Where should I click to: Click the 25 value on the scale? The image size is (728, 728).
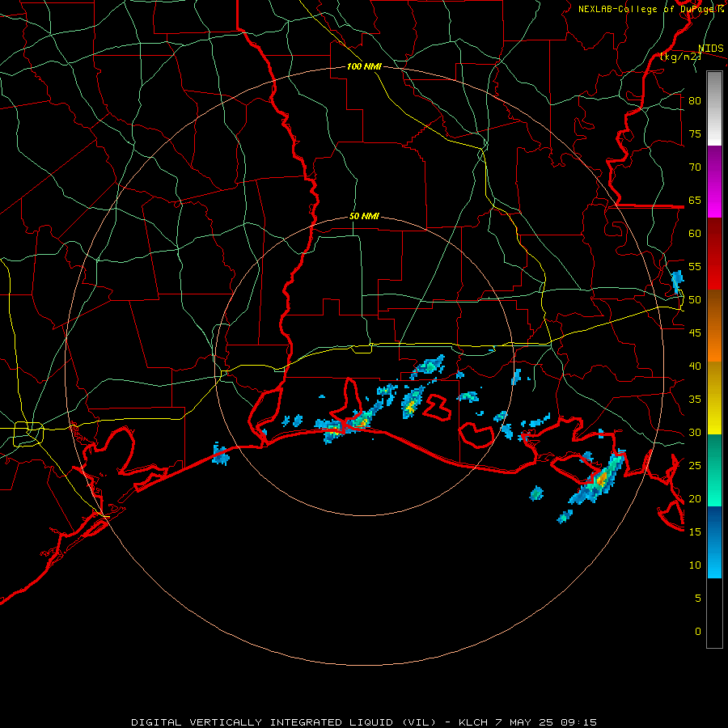[x=695, y=465]
